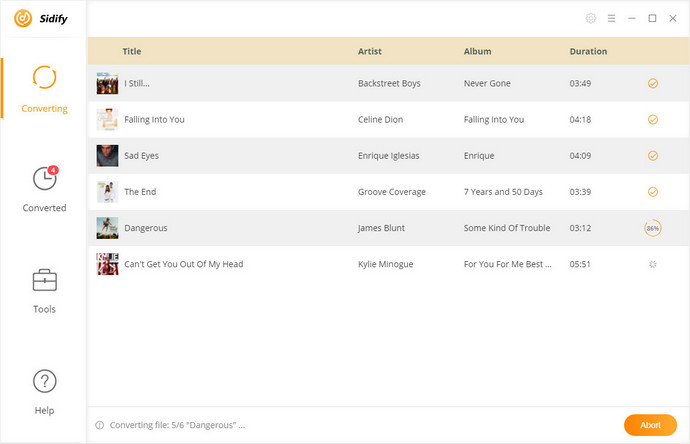Open the hamburger menu icon
The width and height of the screenshot is (690, 444).
coord(611,18)
